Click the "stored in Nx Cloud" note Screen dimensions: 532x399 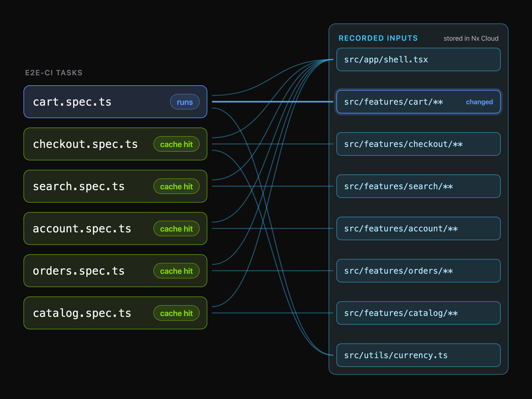[x=471, y=39]
